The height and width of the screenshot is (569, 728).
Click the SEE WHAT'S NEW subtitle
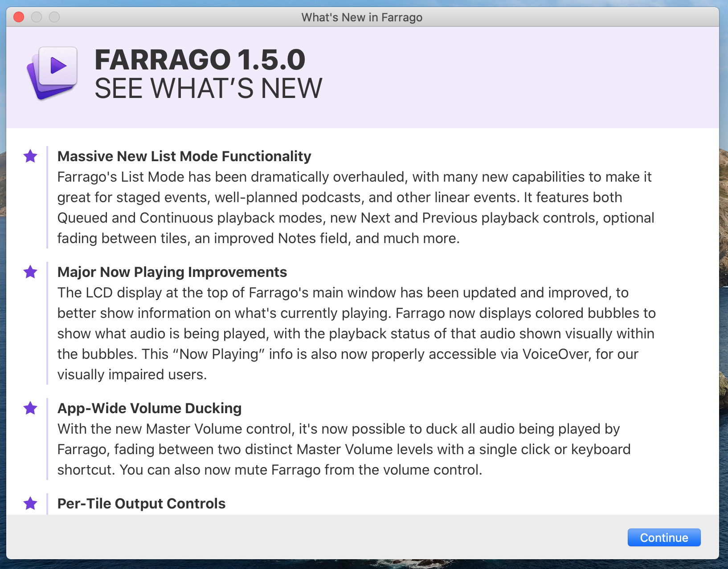[209, 88]
